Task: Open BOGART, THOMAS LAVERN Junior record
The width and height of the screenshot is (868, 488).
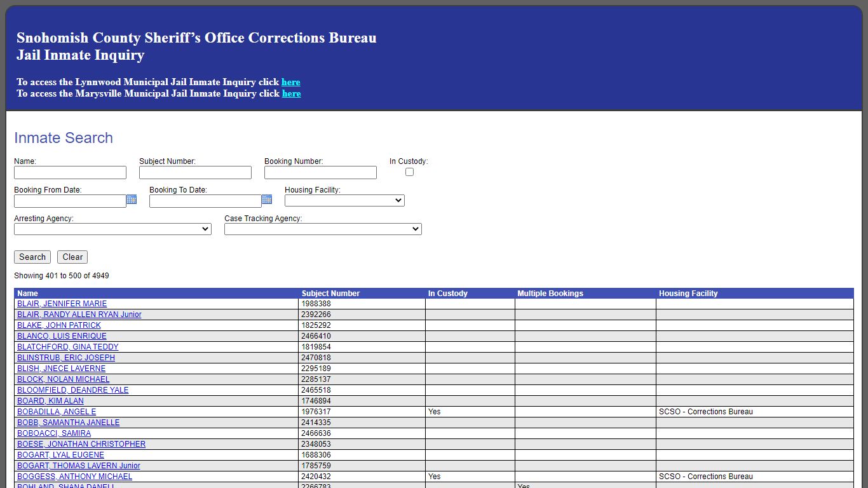Action: [79, 466]
